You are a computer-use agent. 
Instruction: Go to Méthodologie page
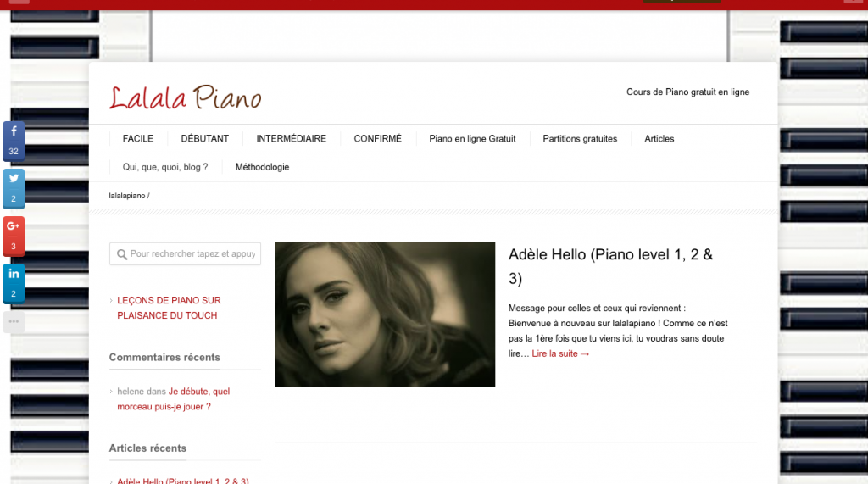tap(262, 167)
